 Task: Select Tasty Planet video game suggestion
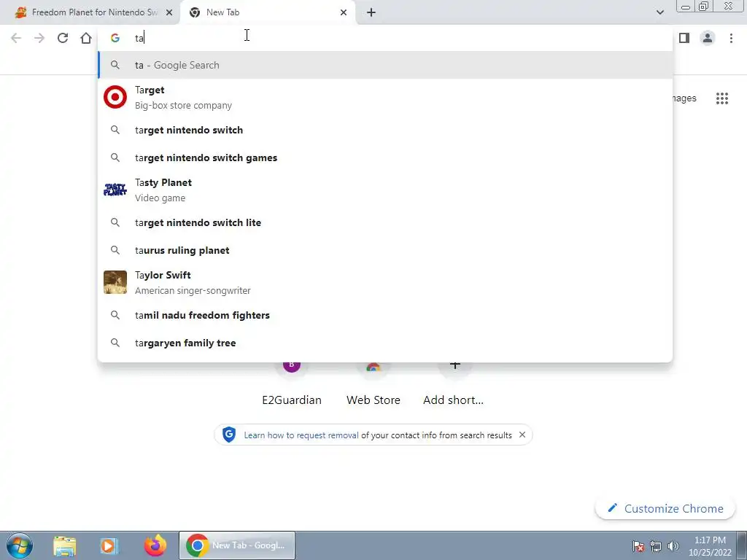point(385,190)
